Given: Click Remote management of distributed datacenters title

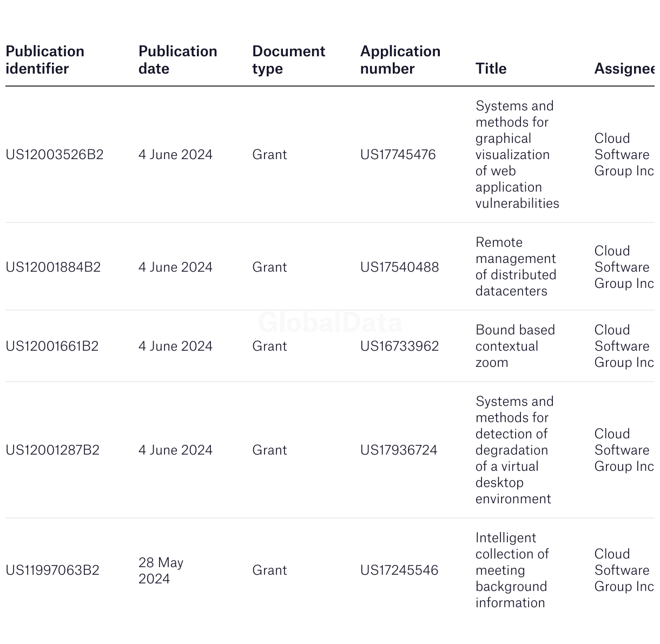Looking at the screenshot, I should coord(516,267).
